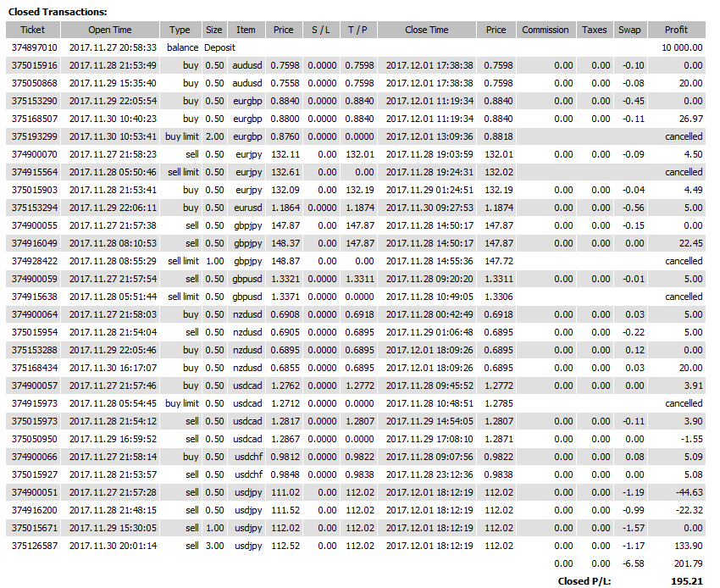Click profit value 3.91
Image resolution: width=720 pixels, height=588 pixels.
(x=694, y=386)
